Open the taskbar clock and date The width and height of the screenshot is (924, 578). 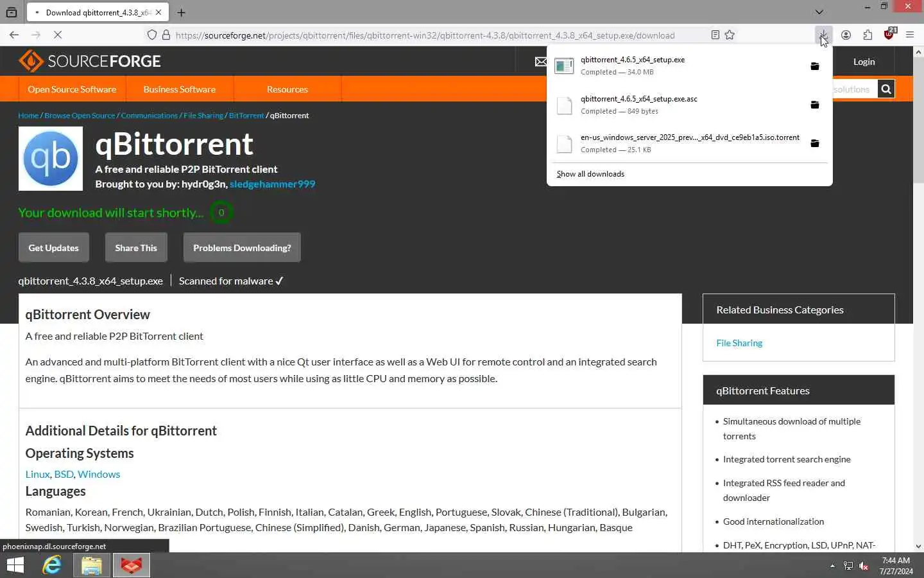896,566
